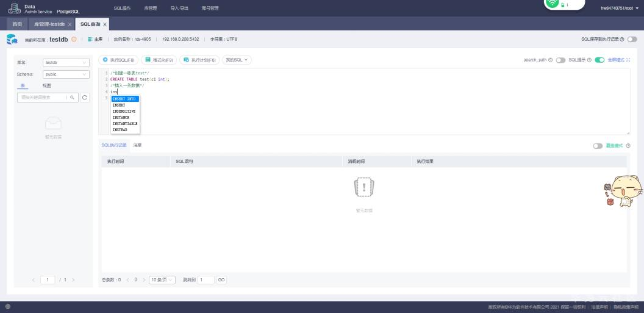Refresh the table list with reload icon

pyautogui.click(x=85, y=98)
